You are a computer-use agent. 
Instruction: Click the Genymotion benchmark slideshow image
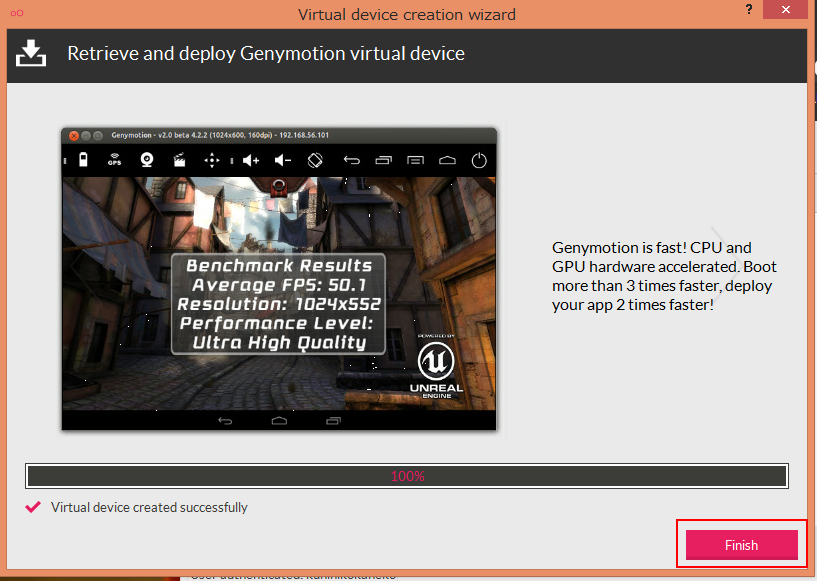(279, 279)
